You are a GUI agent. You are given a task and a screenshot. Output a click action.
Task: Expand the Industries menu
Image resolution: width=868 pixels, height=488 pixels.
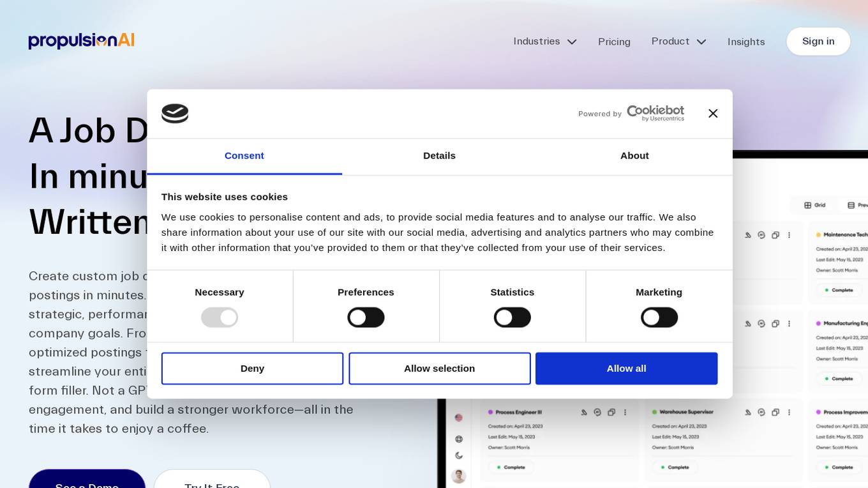545,42
